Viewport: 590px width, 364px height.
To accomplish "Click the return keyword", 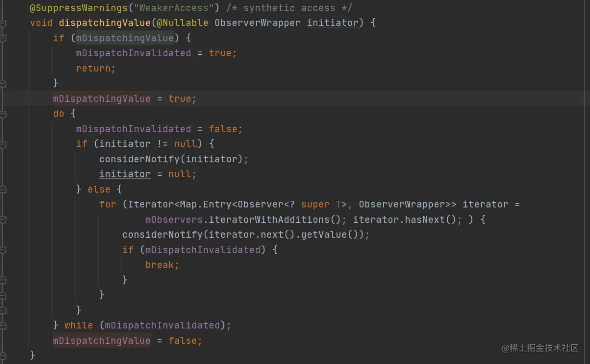I will [x=93, y=68].
